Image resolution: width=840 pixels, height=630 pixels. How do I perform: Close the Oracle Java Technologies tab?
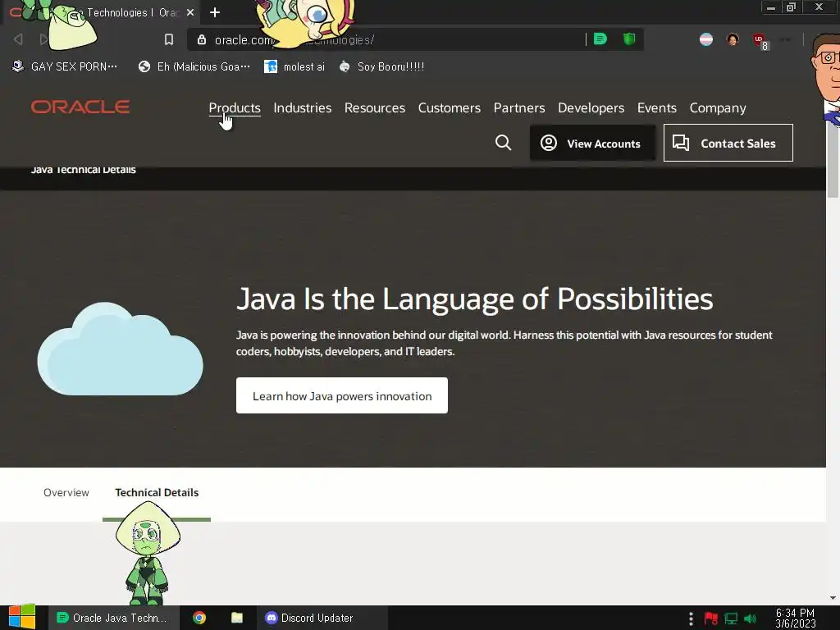(x=190, y=12)
